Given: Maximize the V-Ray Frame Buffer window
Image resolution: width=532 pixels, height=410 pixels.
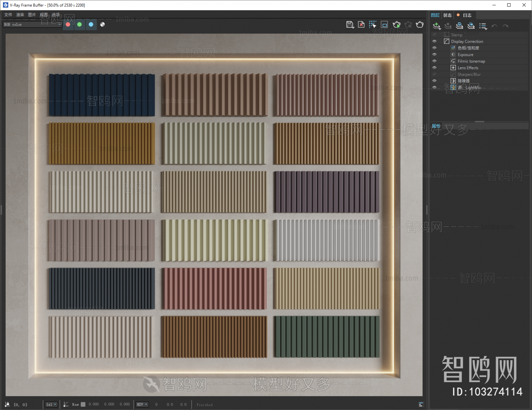Looking at the screenshot, I should pyautogui.click(x=509, y=5).
